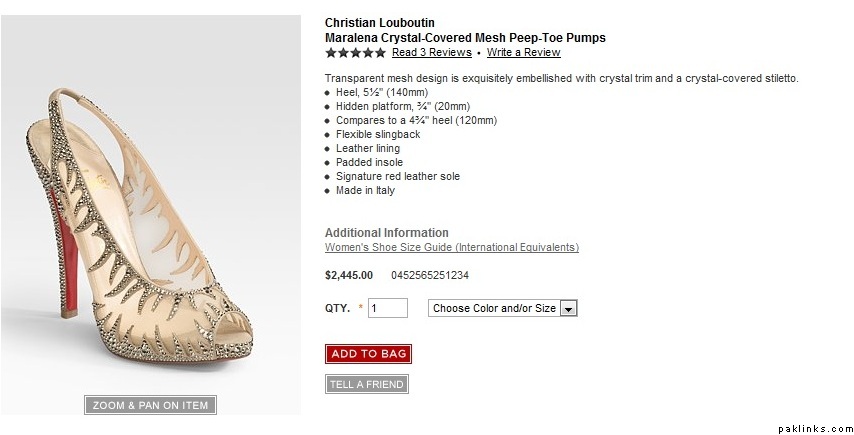Follow the Write a Review link
Viewport: 854px width, 435px height.
523,52
